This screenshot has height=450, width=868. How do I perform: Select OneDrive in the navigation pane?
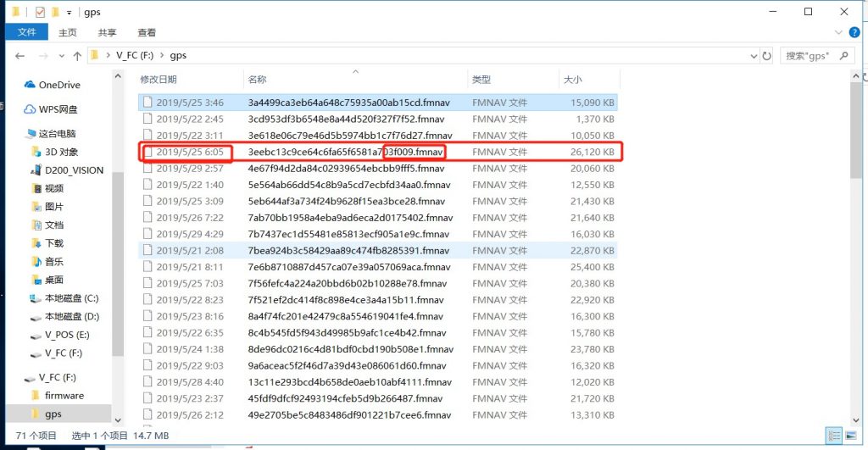click(x=53, y=85)
